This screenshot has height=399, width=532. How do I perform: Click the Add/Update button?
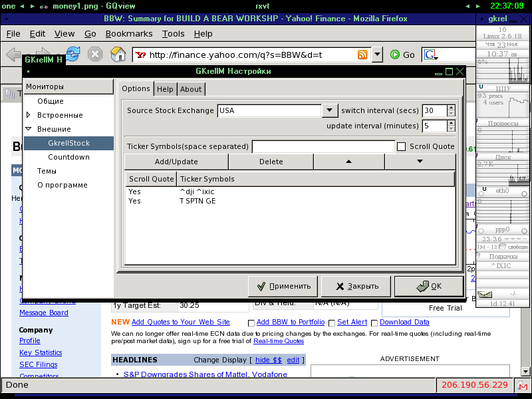[x=176, y=162]
